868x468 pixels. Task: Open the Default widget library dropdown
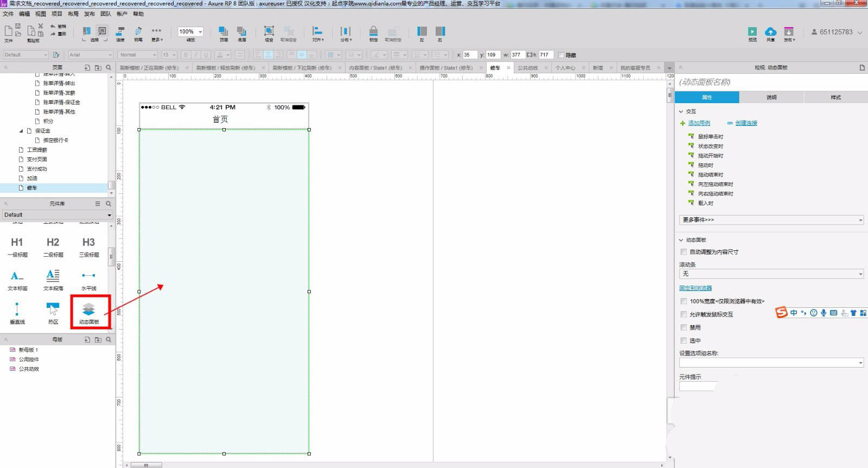click(57, 215)
